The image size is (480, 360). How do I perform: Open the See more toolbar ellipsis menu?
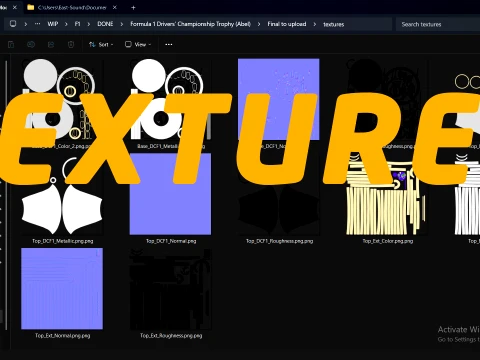click(169, 44)
